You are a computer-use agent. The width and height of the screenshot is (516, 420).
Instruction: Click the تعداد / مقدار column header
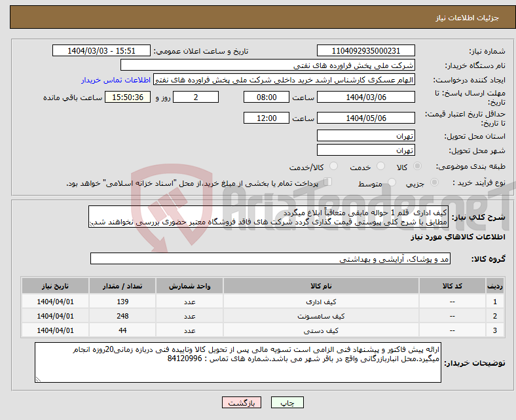[122, 286]
